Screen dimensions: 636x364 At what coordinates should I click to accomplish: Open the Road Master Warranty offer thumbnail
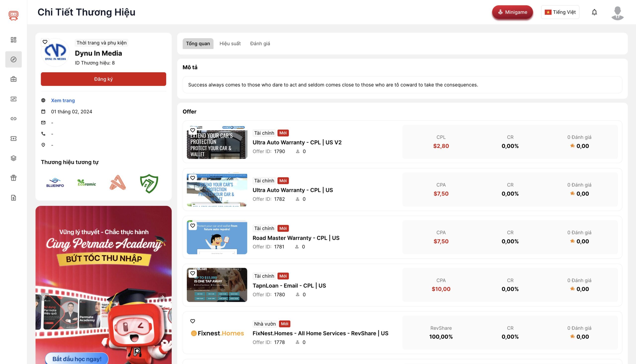pyautogui.click(x=217, y=238)
